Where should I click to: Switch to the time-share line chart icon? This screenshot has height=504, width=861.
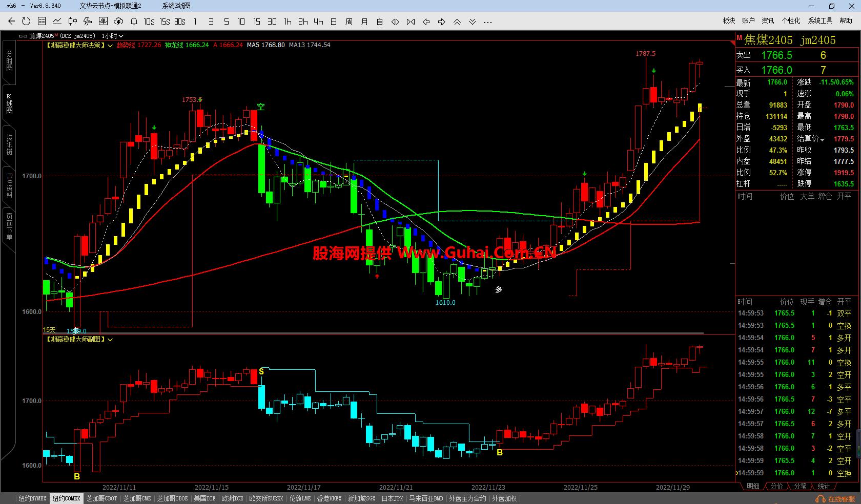pos(57,22)
